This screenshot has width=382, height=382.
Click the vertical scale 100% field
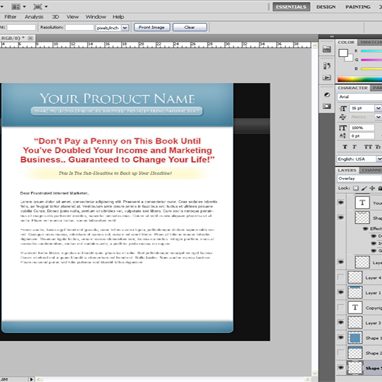(x=361, y=128)
